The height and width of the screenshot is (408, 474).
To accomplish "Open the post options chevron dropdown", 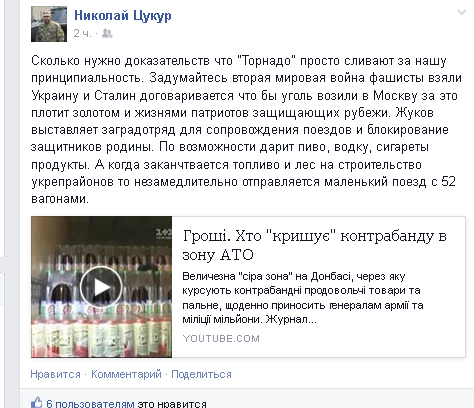I will pyautogui.click(x=461, y=13).
